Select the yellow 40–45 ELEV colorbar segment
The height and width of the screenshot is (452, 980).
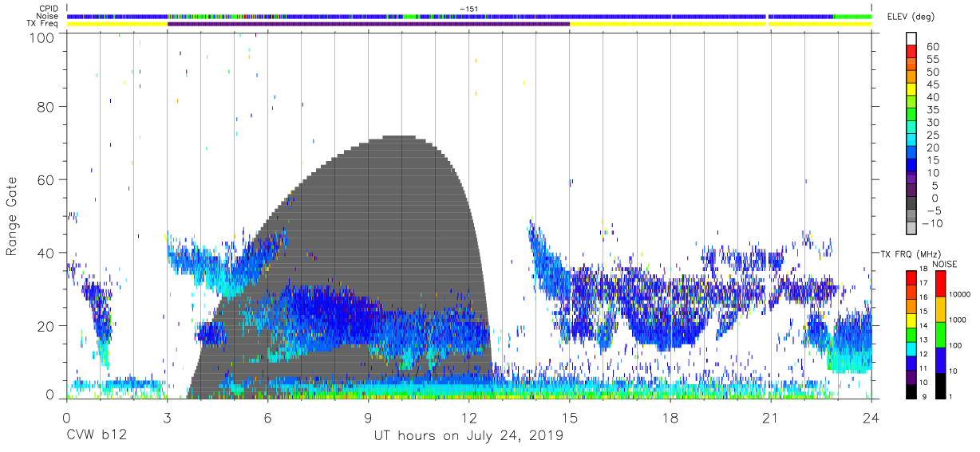click(911, 91)
